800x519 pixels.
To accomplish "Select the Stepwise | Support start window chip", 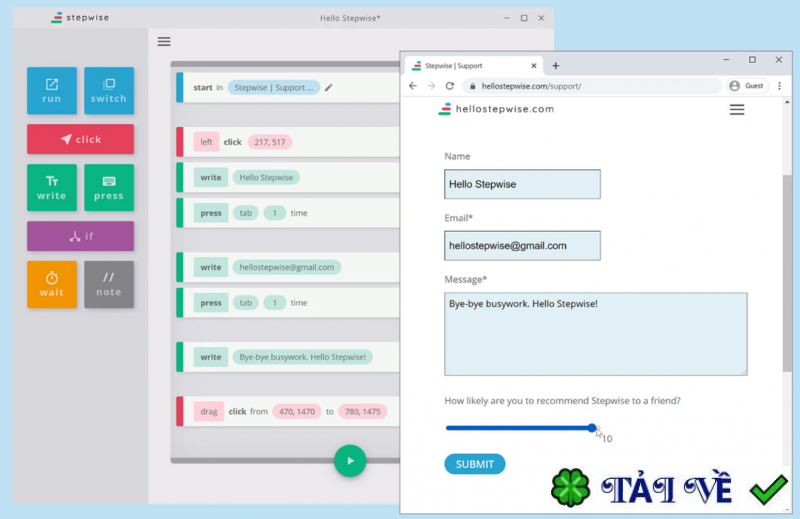I will pos(273,88).
